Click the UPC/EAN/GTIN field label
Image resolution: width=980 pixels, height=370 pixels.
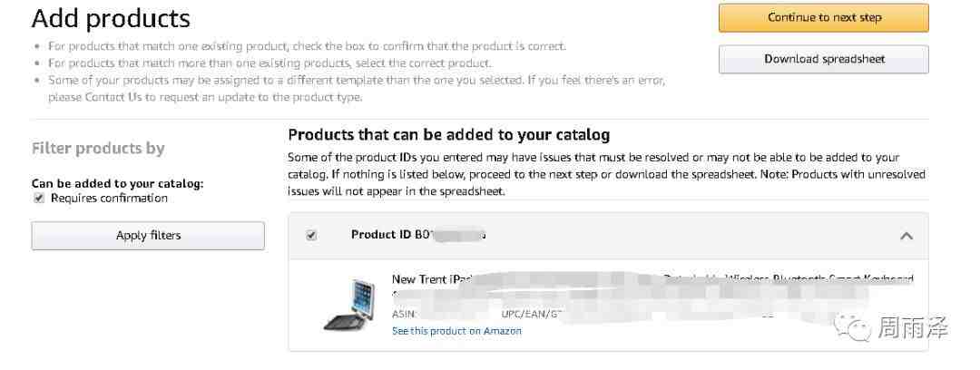tap(529, 315)
